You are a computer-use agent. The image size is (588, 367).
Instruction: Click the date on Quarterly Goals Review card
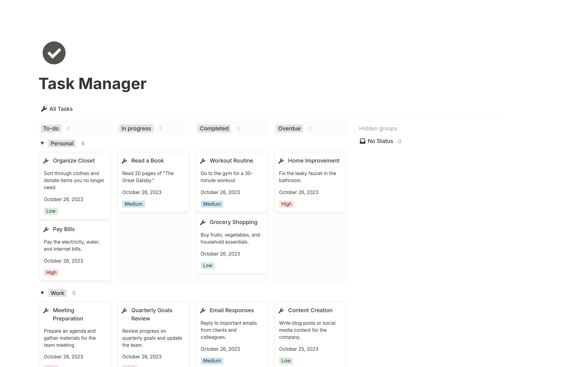[142, 357]
